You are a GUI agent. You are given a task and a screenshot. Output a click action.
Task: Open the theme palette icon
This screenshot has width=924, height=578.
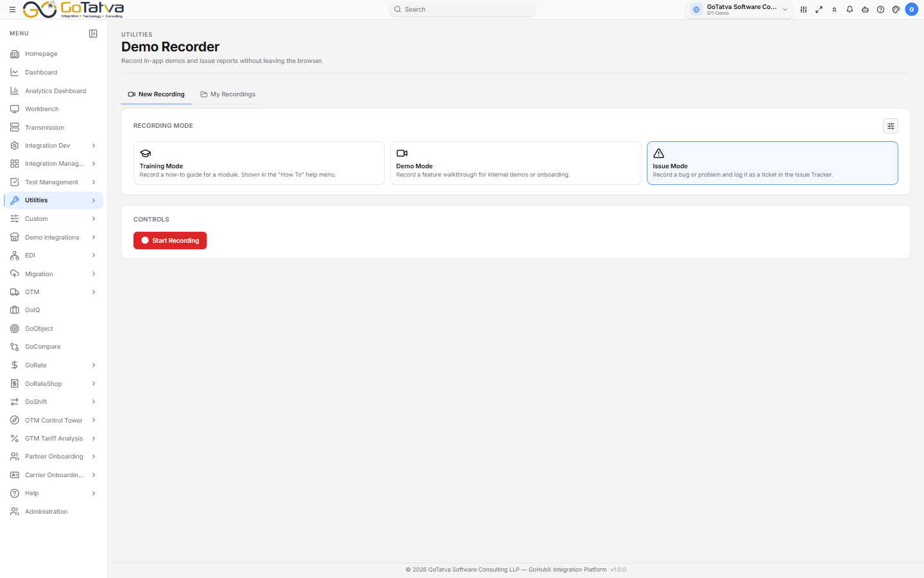[896, 10]
